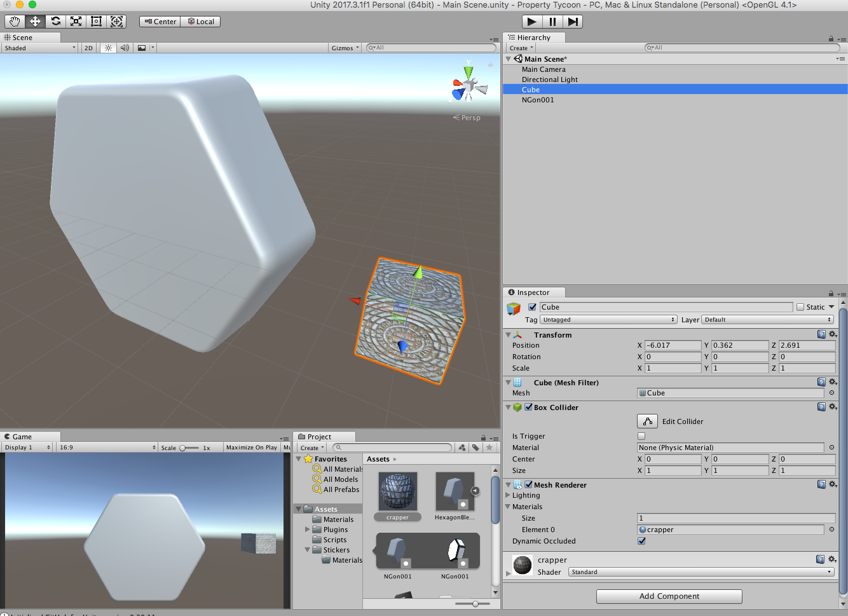Disable Box Collider component checkbox
The height and width of the screenshot is (616, 848).
tap(528, 407)
